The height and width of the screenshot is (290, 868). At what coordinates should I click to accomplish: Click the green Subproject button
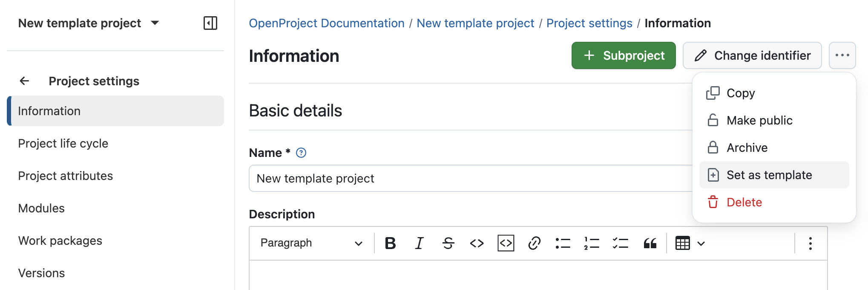click(x=623, y=55)
